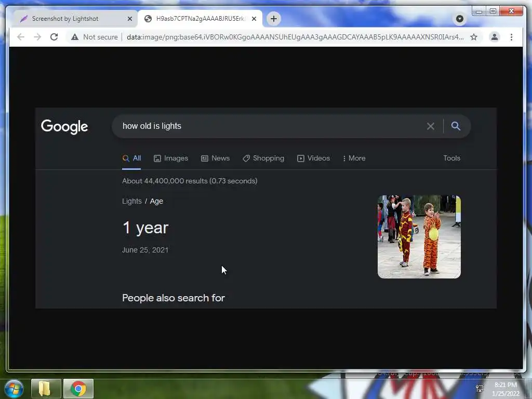Click the '1 year' answer text

coord(145,228)
